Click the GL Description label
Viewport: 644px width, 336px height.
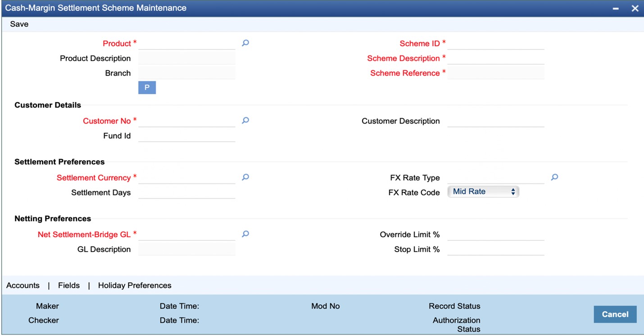click(104, 249)
